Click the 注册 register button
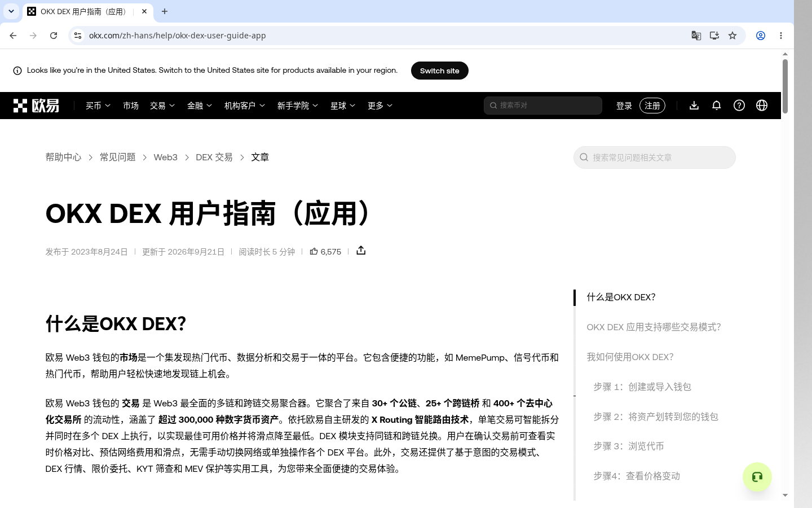 pos(652,106)
